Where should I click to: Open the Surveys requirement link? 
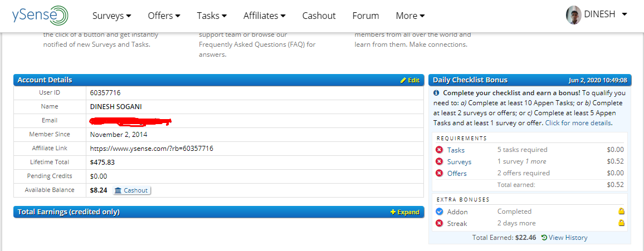point(459,162)
